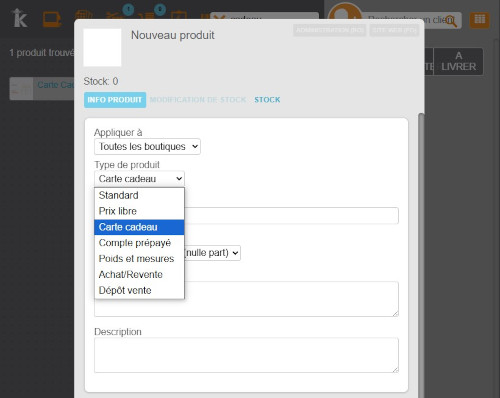The height and width of the screenshot is (398, 500).
Task: Click the magnifier in client search
Action: click(451, 21)
